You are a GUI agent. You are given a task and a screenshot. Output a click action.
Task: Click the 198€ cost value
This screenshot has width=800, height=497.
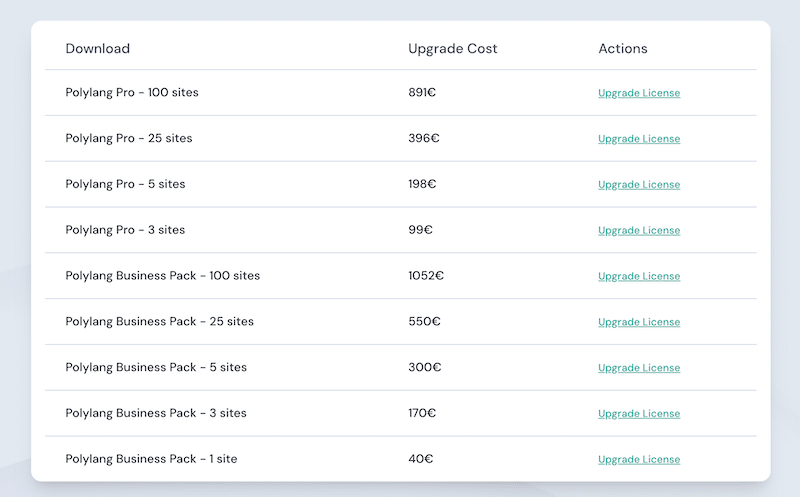[422, 184]
